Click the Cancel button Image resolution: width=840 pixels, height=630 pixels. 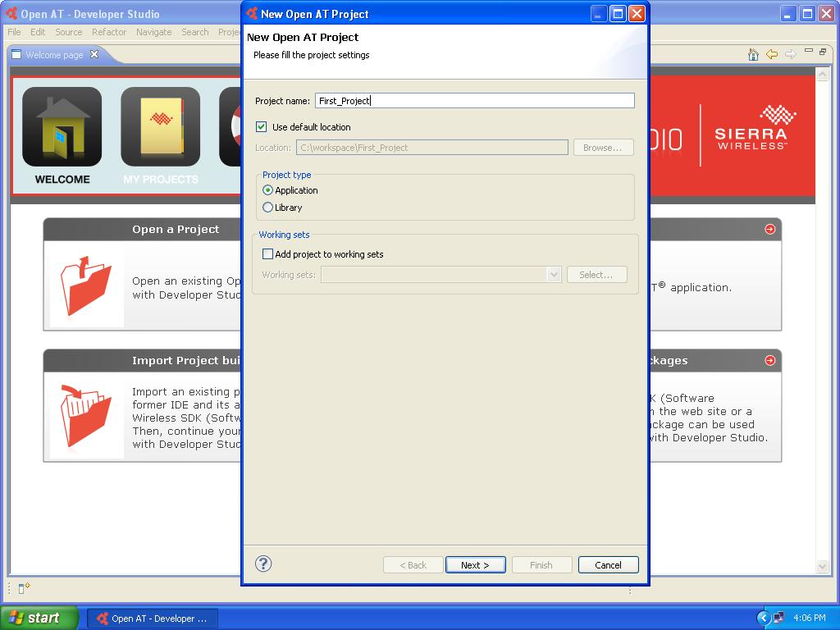pos(608,564)
